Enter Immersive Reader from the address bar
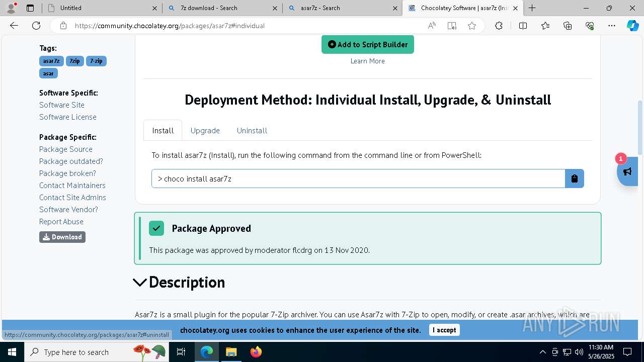 point(452,26)
